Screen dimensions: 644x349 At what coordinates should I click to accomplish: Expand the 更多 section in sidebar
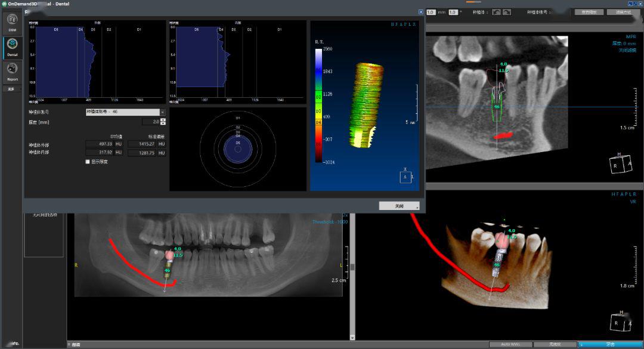tap(11, 89)
